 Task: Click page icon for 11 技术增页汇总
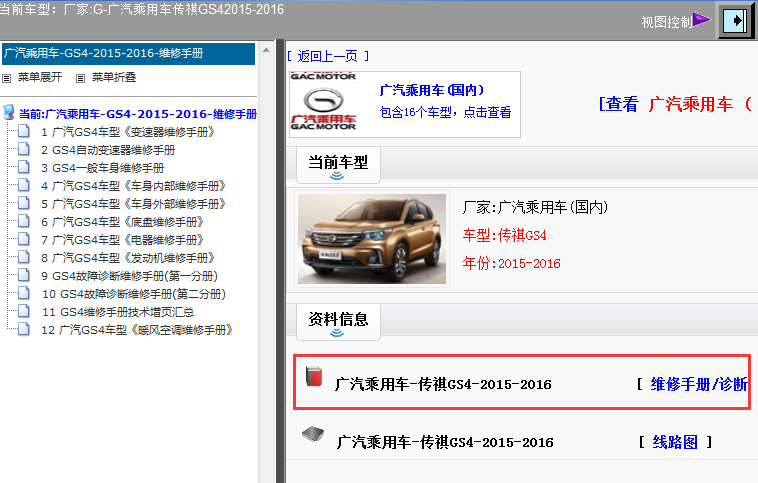click(x=24, y=310)
